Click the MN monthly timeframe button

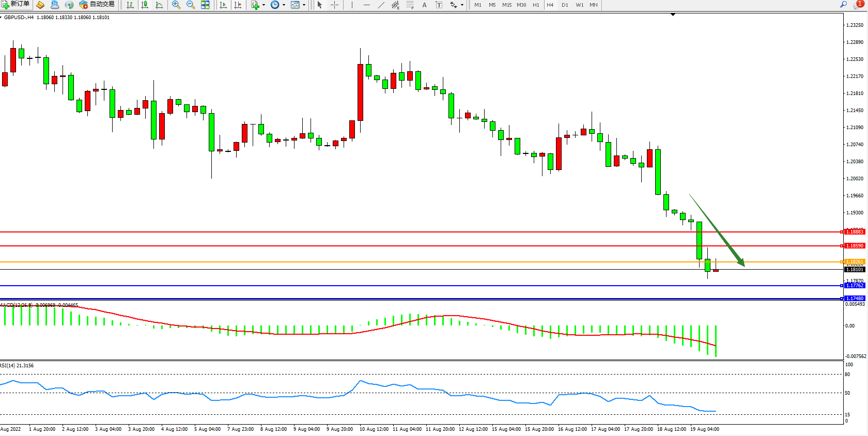594,5
